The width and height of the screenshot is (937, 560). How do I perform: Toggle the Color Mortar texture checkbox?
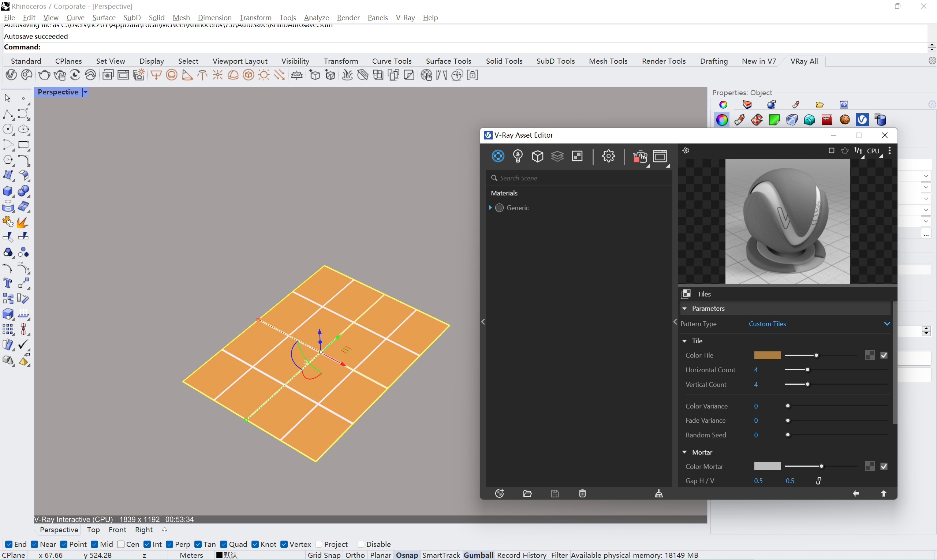[x=884, y=466]
